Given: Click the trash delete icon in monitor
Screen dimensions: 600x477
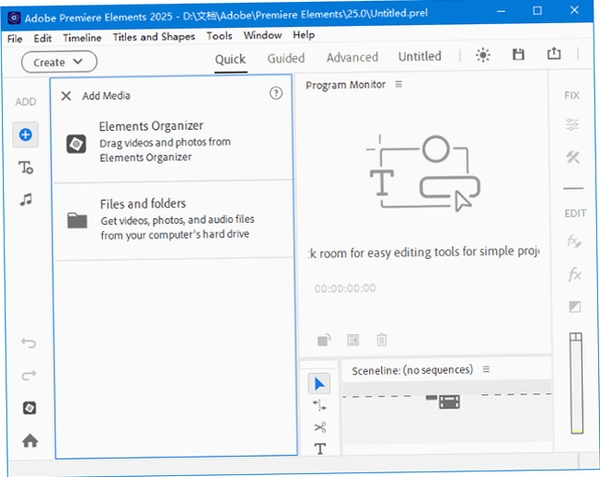Looking at the screenshot, I should click(382, 339).
